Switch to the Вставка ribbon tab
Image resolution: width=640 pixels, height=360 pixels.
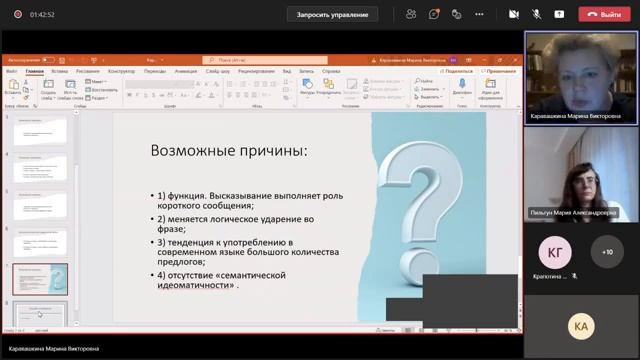(x=60, y=71)
